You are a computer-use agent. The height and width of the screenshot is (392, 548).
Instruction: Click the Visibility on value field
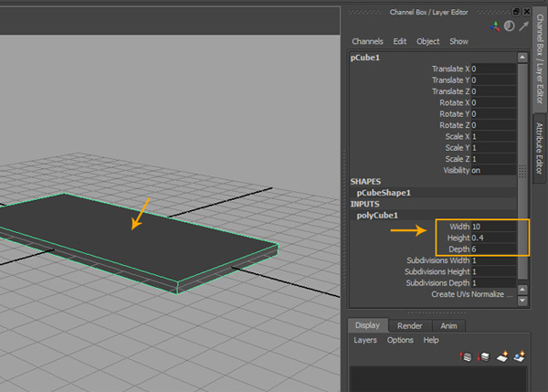tap(493, 170)
